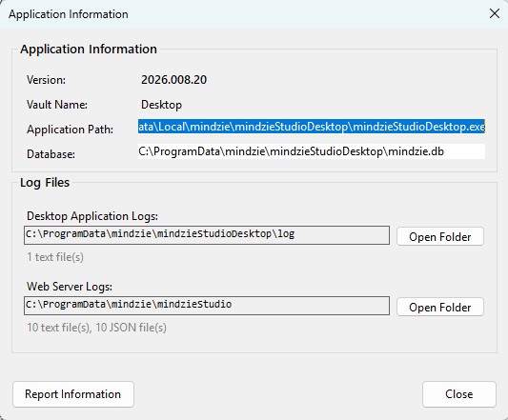Click the "Application Path:" label
This screenshot has height=420, width=508.
point(70,130)
